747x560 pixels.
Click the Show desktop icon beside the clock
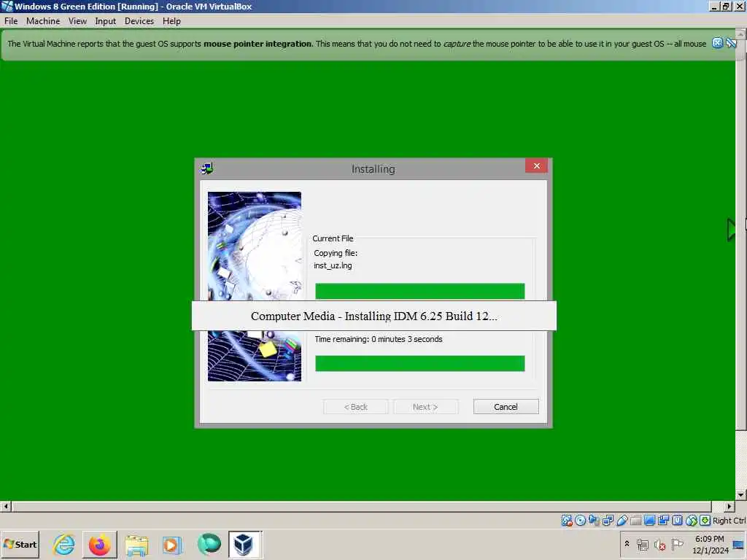[740, 544]
